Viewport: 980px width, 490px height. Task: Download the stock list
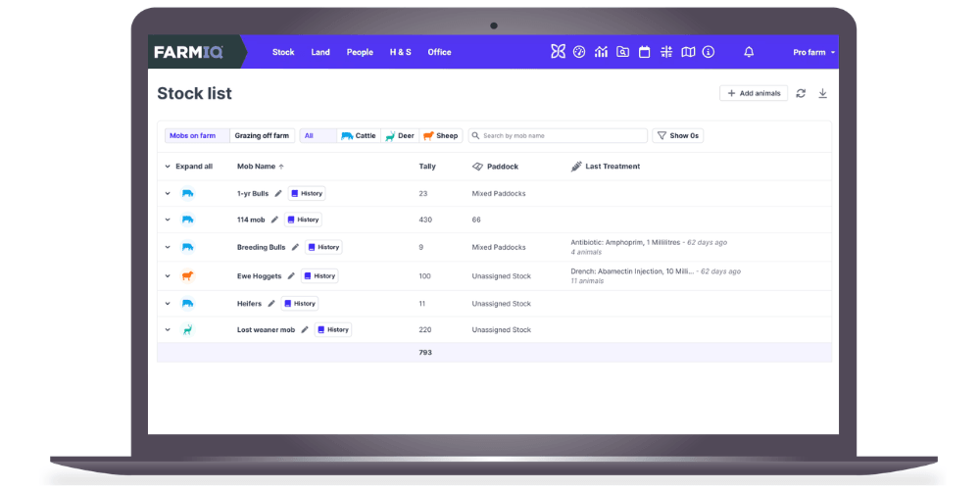822,93
